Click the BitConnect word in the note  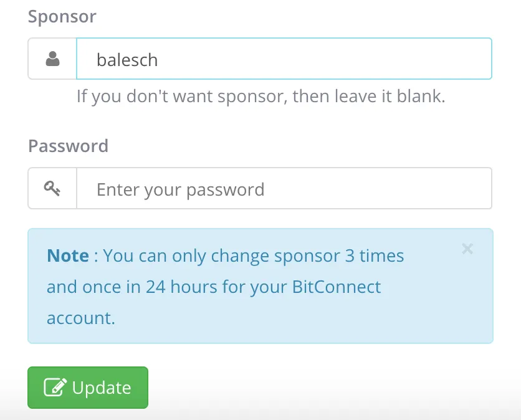[337, 287]
